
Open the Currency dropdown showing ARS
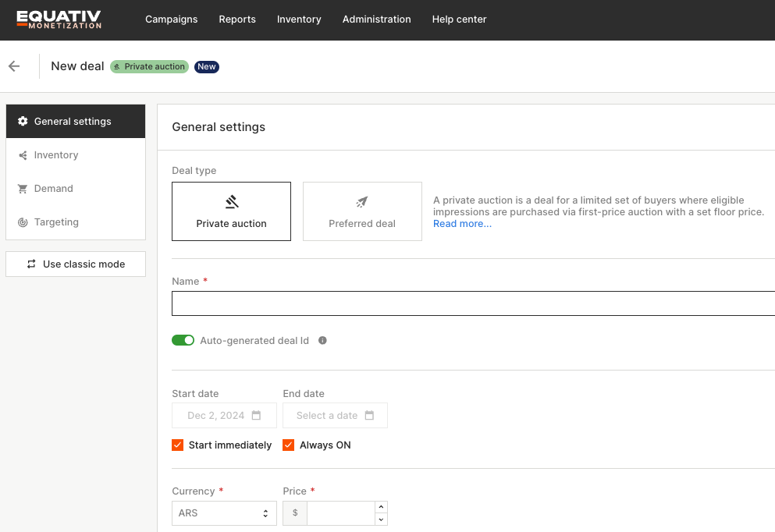click(x=224, y=513)
